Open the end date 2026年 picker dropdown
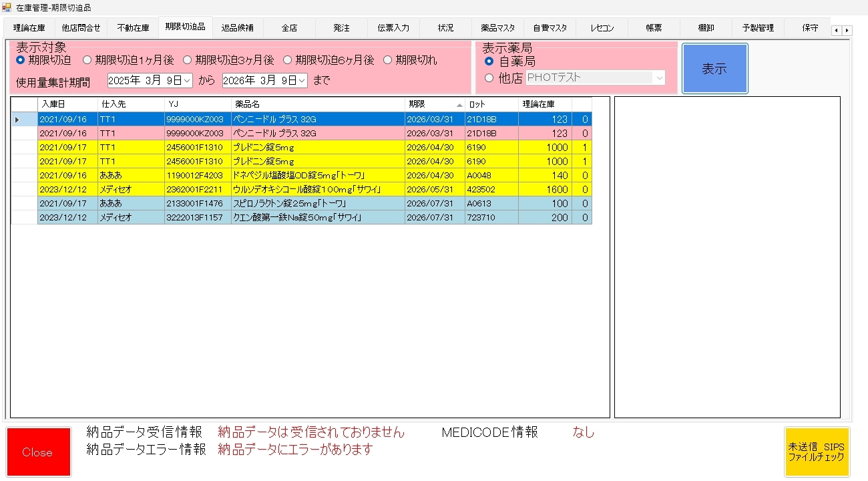The width and height of the screenshot is (868, 481). [302, 81]
